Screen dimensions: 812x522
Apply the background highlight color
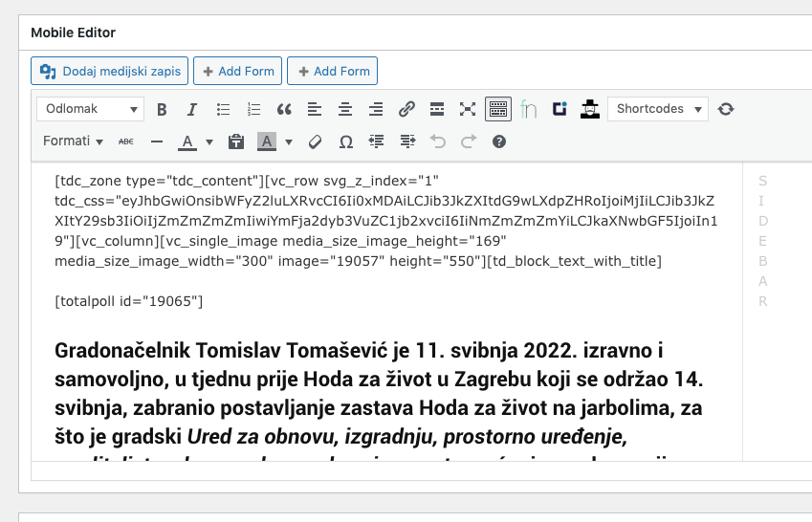click(267, 141)
